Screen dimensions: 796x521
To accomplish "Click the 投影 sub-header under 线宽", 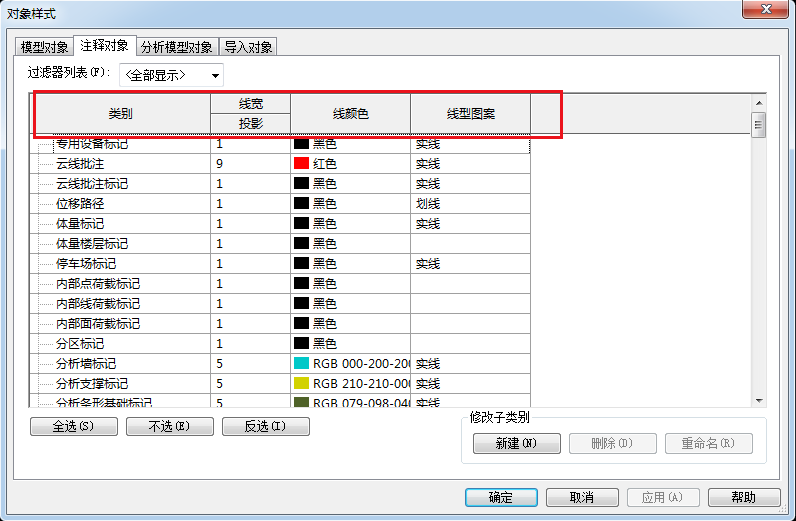I will 251,123.
